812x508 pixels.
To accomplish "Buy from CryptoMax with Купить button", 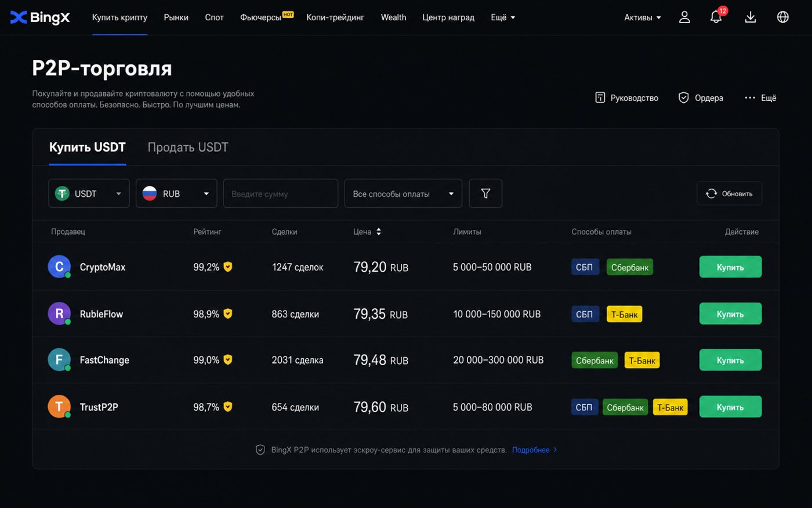I will coord(730,267).
